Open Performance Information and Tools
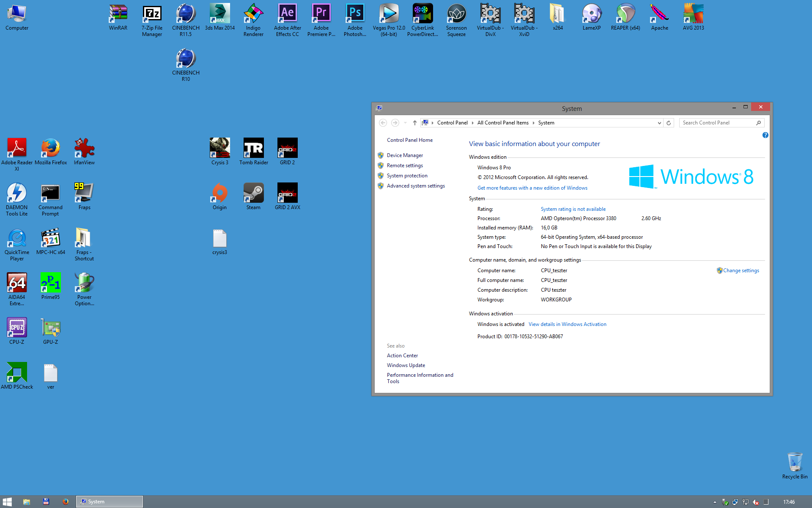The width and height of the screenshot is (812, 508). 420,378
